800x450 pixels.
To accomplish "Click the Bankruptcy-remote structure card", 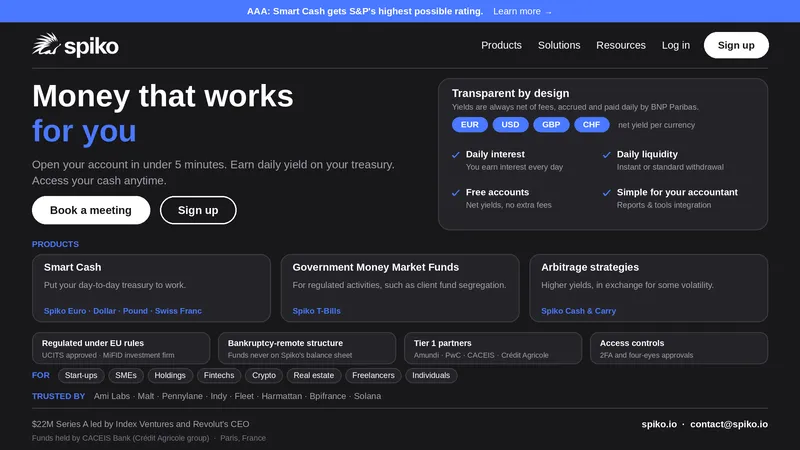I will point(307,348).
